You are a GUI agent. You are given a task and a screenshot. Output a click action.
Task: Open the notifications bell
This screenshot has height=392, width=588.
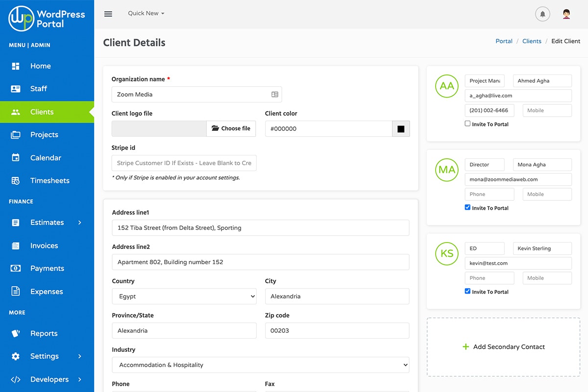542,14
